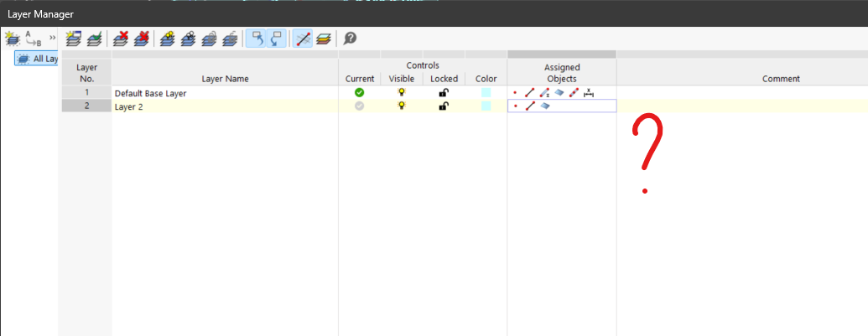This screenshot has height=336, width=868.
Task: Set Layer 2 as current layer
Action: [360, 106]
